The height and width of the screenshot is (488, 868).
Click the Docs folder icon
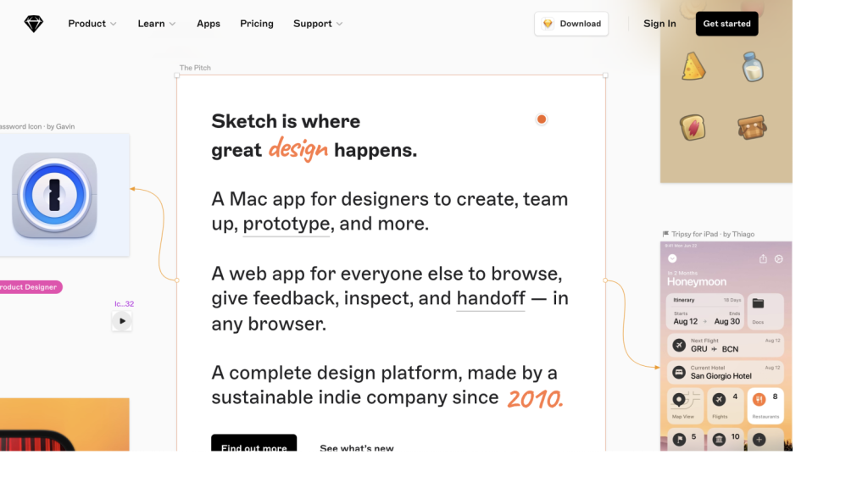(758, 304)
